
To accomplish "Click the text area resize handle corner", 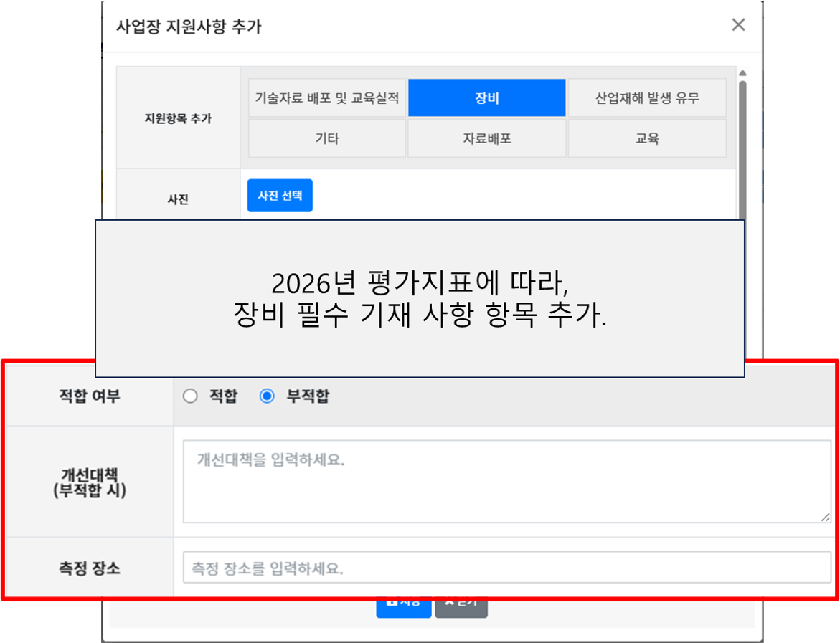I will (825, 517).
